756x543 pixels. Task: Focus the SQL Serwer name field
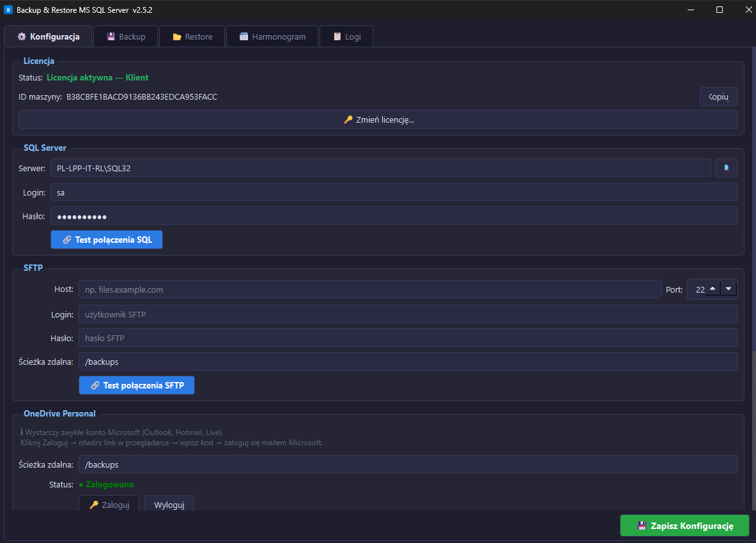click(380, 168)
